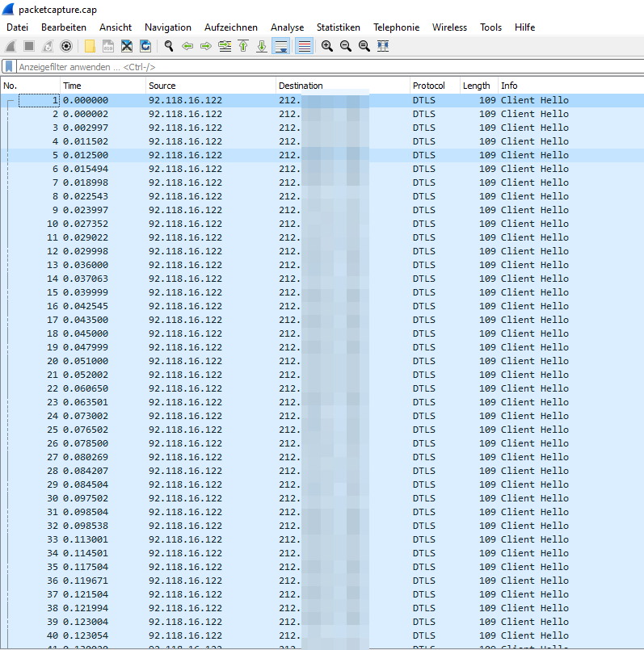
Task: Select packet number 40
Action: click(322, 635)
